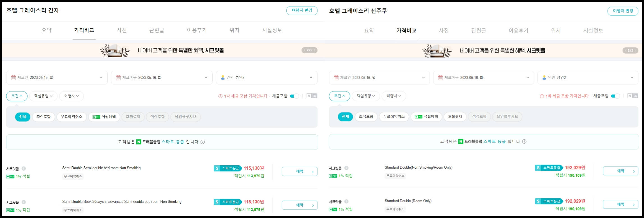Click 예약 for Semi-Double Non Smoking room

[x=300, y=172]
